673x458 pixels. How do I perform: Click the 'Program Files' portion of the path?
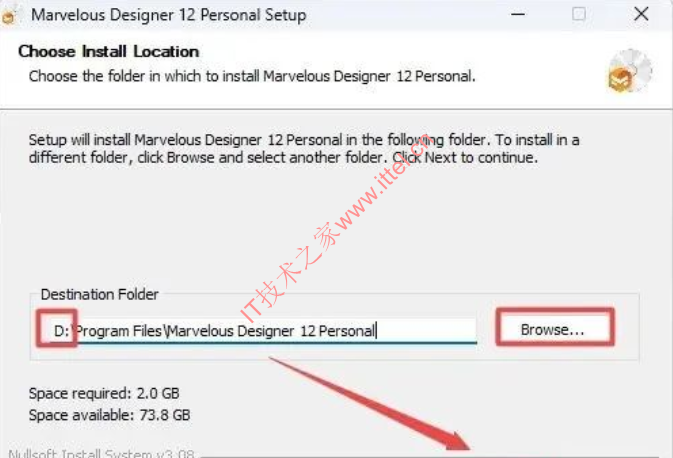point(119,331)
